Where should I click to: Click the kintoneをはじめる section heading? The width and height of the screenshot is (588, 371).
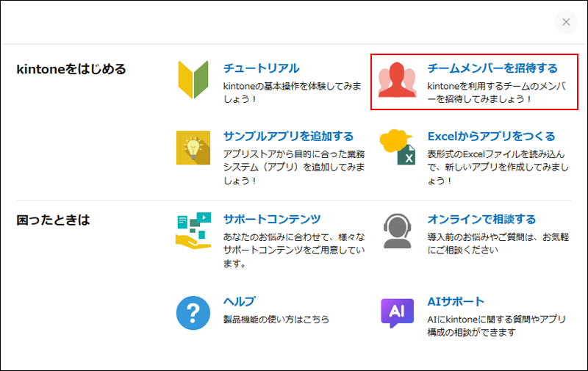click(x=71, y=69)
